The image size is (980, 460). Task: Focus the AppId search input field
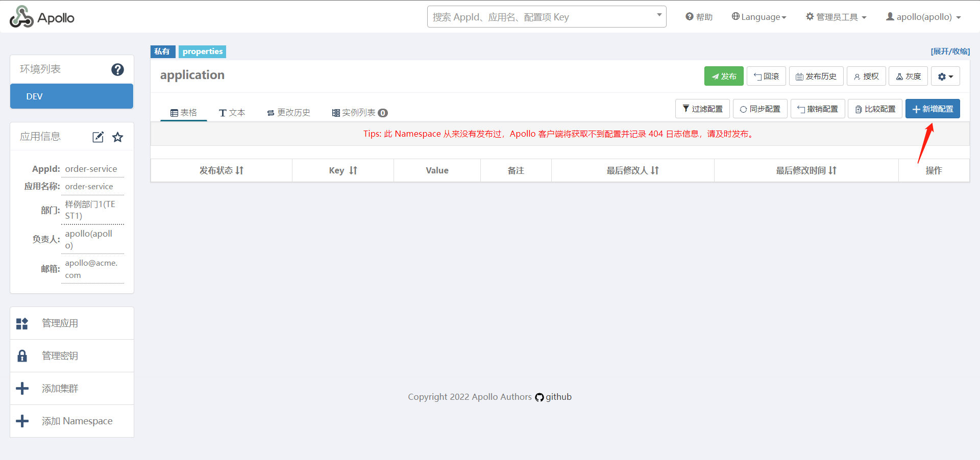[x=542, y=17]
